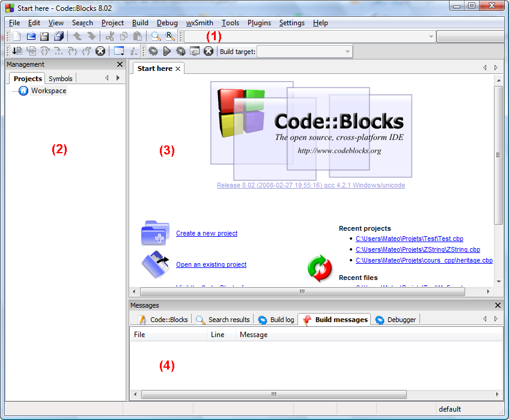Click the Abort build icon
509x420 pixels.
pyautogui.click(x=209, y=51)
